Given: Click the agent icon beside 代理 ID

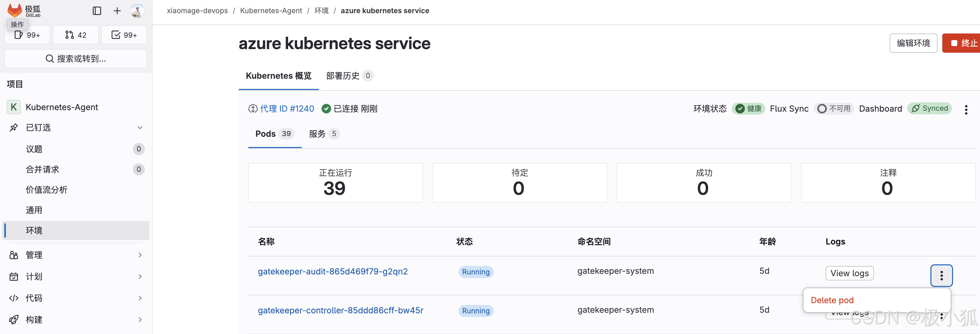Looking at the screenshot, I should coord(252,109).
